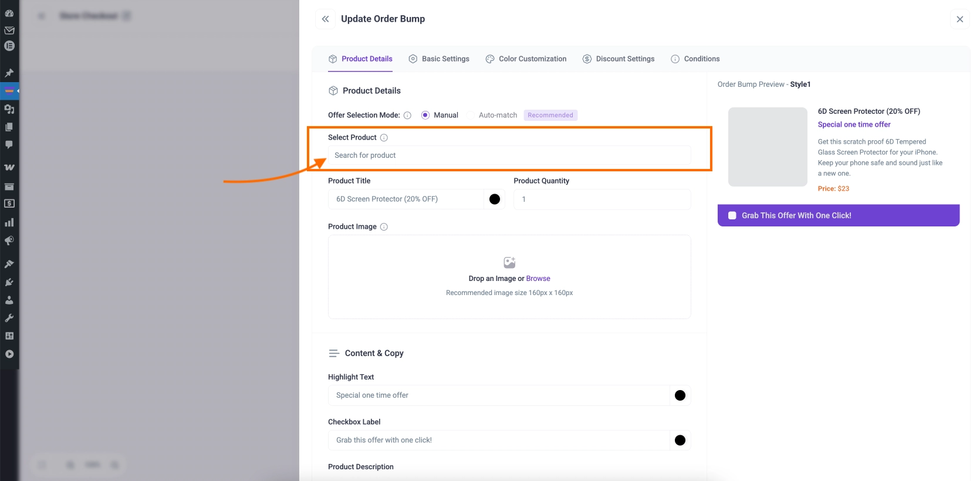Click the Browse link to upload image

pyautogui.click(x=538, y=279)
